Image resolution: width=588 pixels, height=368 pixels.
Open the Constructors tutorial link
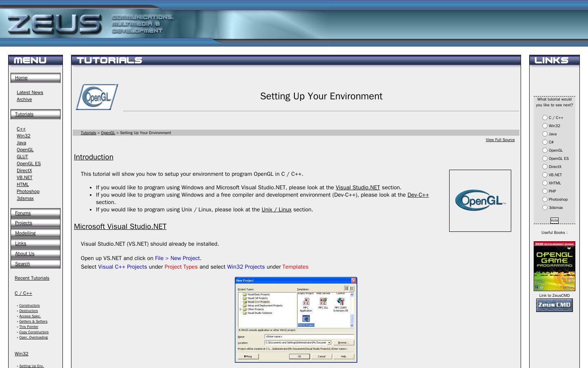pyautogui.click(x=29, y=305)
